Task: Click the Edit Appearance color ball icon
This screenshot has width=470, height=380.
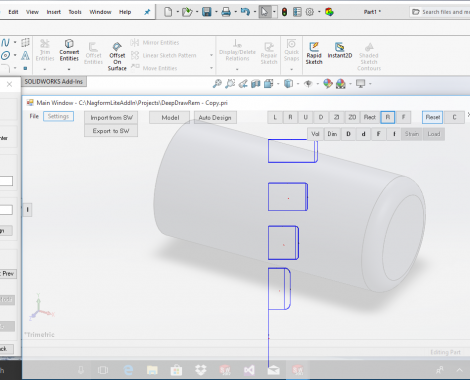Action: (x=328, y=84)
